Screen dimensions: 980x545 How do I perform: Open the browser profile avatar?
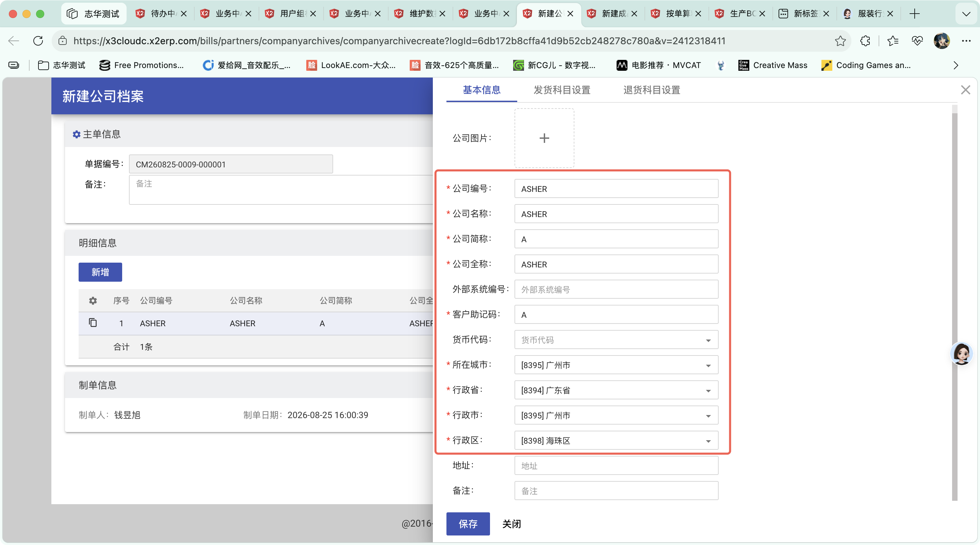click(x=942, y=41)
